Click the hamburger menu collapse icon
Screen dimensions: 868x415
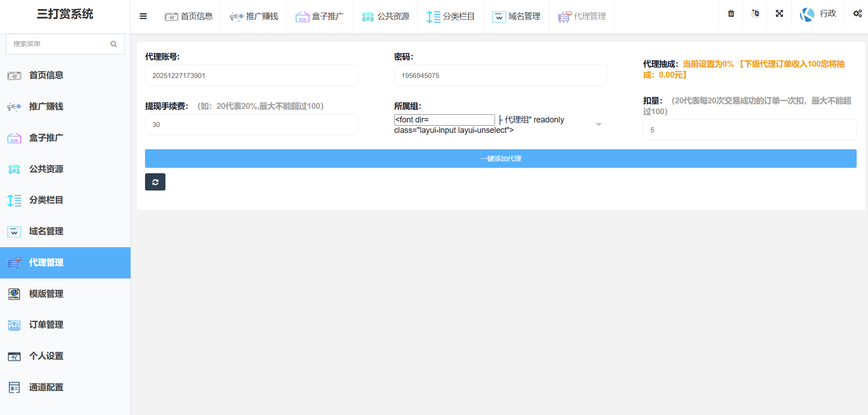click(x=143, y=16)
